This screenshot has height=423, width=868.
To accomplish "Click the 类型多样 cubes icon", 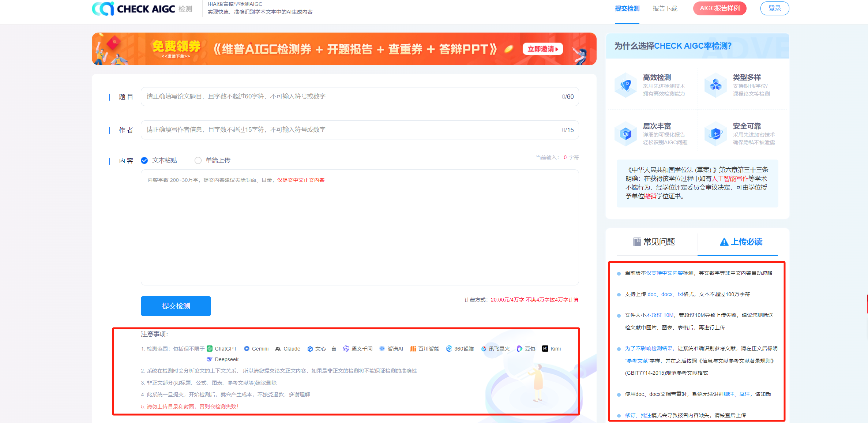I will (715, 85).
